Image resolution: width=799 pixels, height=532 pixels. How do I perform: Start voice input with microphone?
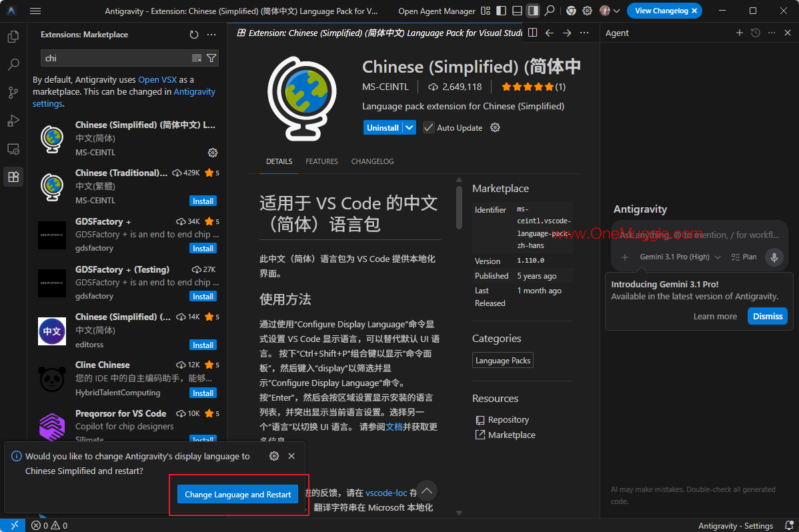(x=774, y=257)
